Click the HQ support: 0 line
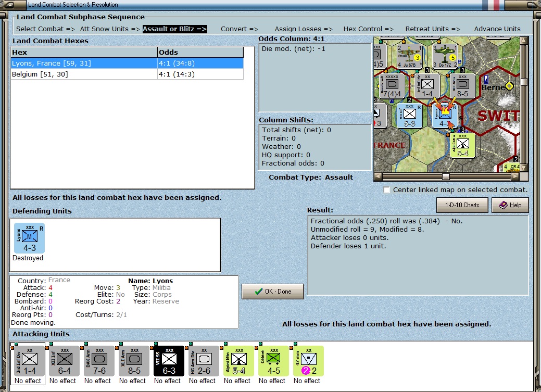Viewport: 541px width, 392px height. (286, 155)
